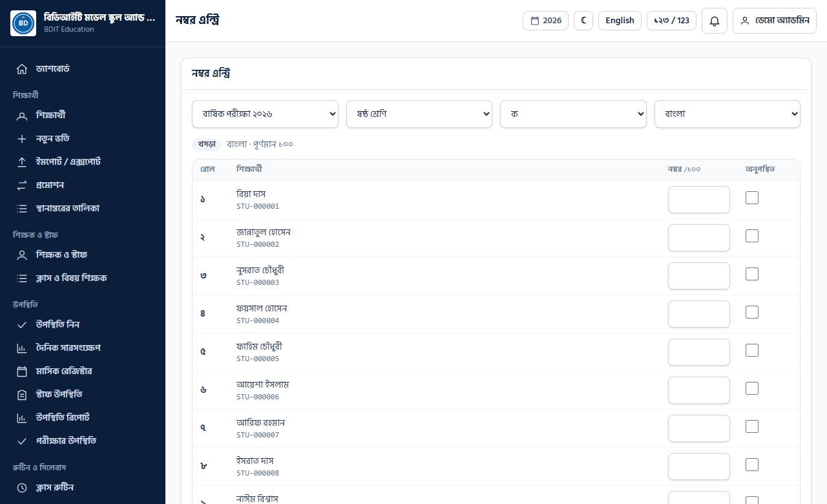
Task: Mark আয়েশা ইসলাম as absent
Action: (x=752, y=388)
